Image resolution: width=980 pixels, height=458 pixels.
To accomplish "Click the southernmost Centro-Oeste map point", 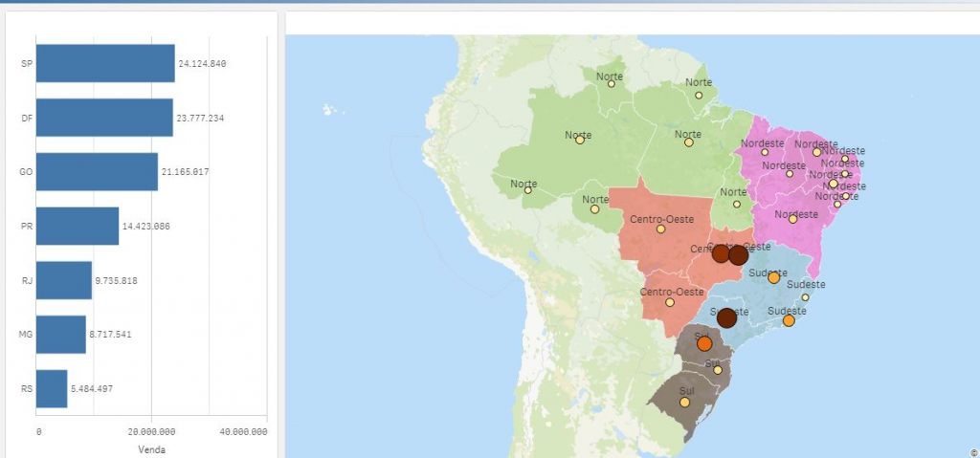I will 670,302.
